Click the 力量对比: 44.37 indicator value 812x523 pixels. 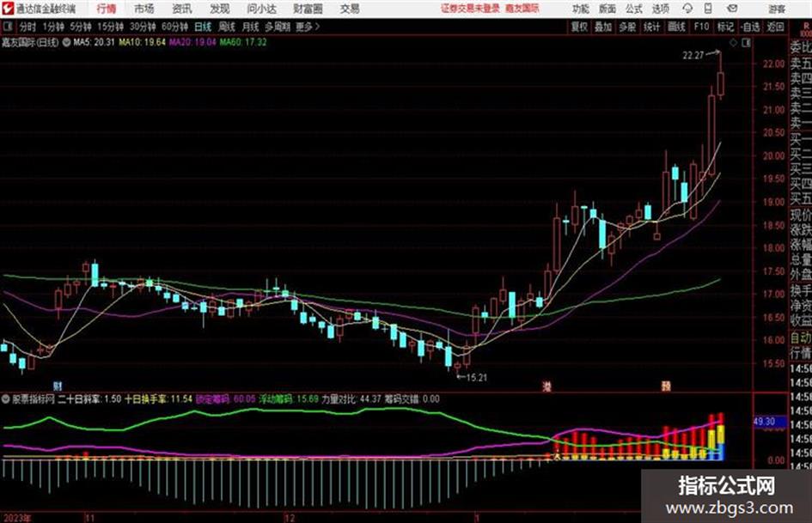(x=351, y=399)
